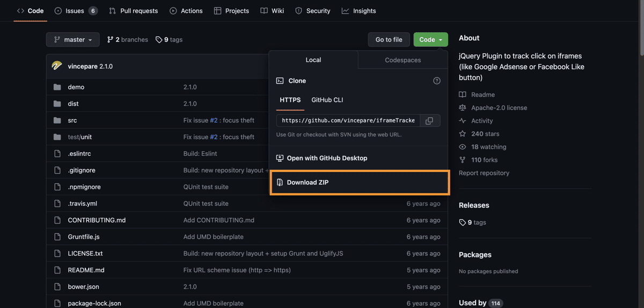Click the star icon beside 240 stars
This screenshot has width=644, height=308.
[463, 134]
